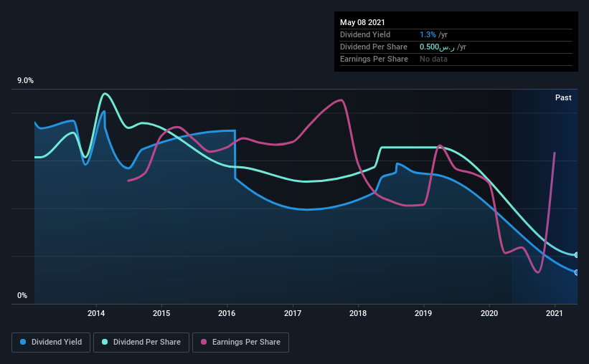Image resolution: width=589 pixels, height=364 pixels.
Task: Click the blue endpoint marker on the chart's right edge
Action: (576, 272)
